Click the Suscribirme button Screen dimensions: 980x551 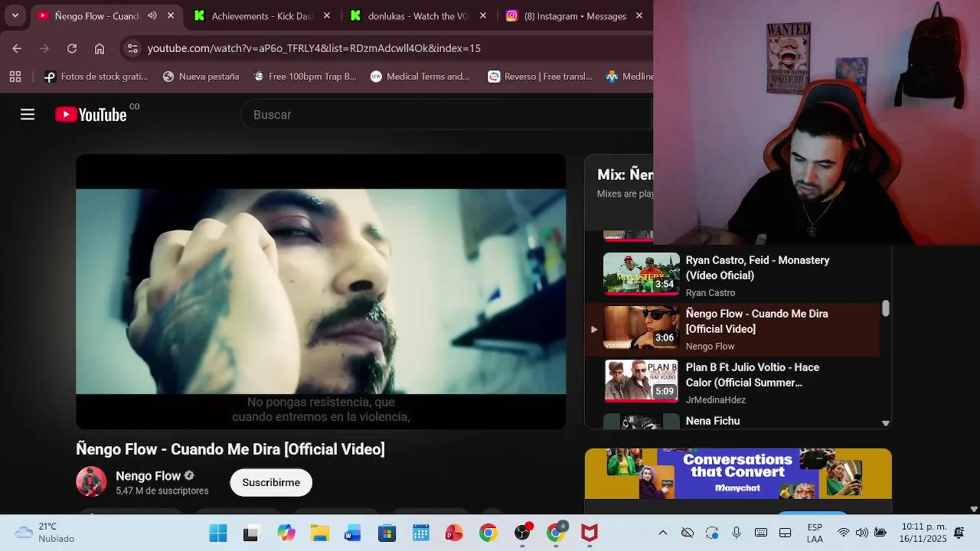pos(271,483)
